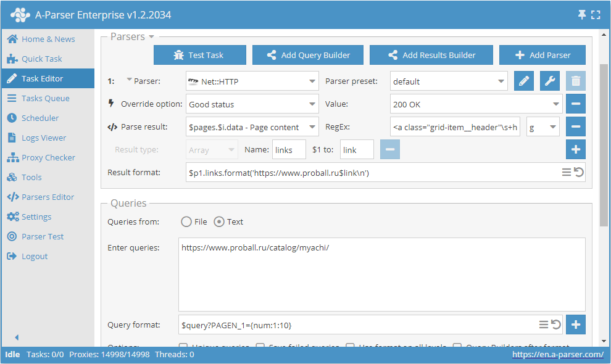Expand the Override option Good status dropdown

coord(252,104)
